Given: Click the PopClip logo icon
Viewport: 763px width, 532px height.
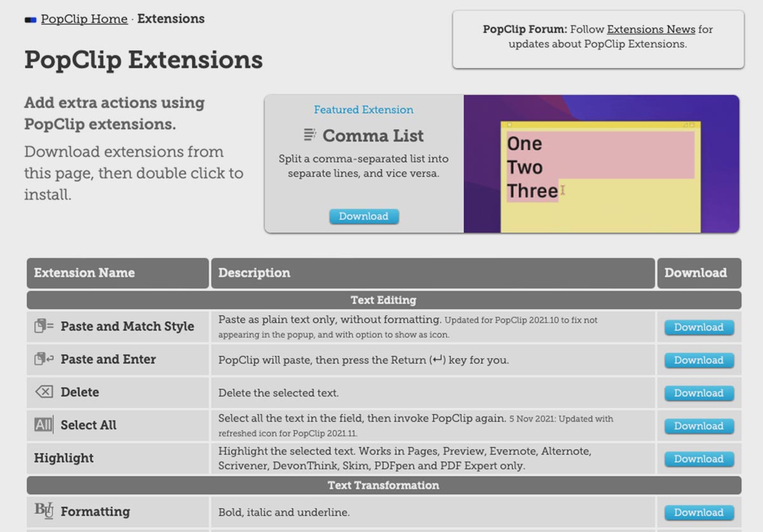Looking at the screenshot, I should tap(31, 20).
